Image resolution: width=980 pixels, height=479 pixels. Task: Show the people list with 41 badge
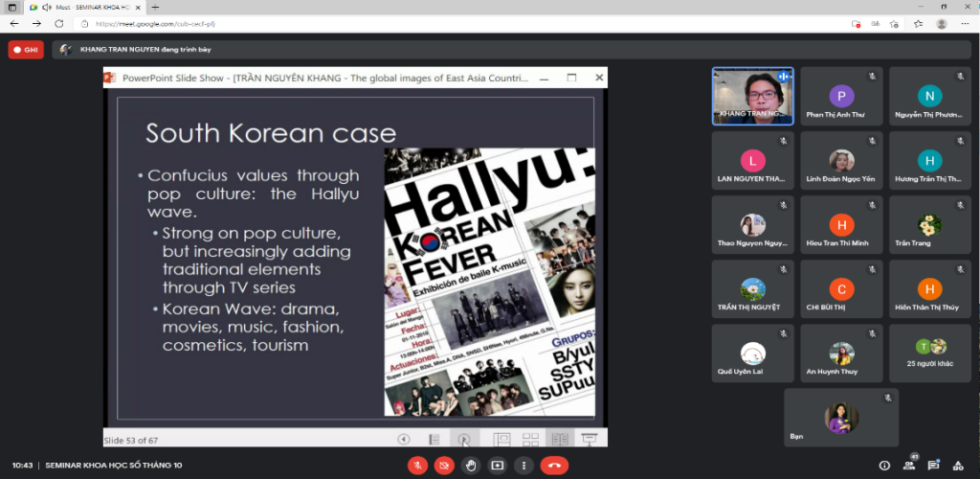pyautogui.click(x=909, y=466)
